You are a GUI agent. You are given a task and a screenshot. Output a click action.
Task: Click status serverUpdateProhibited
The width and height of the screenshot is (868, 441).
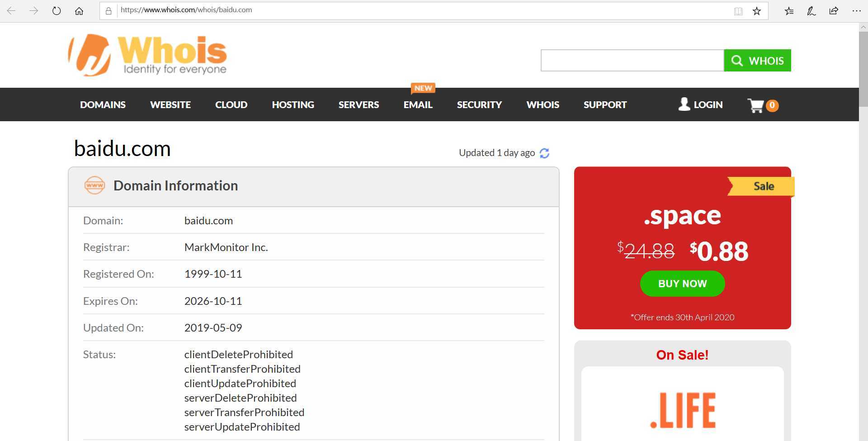pos(242,427)
